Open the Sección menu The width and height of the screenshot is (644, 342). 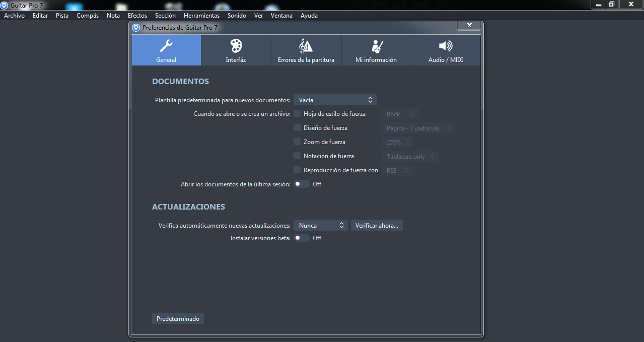[165, 16]
